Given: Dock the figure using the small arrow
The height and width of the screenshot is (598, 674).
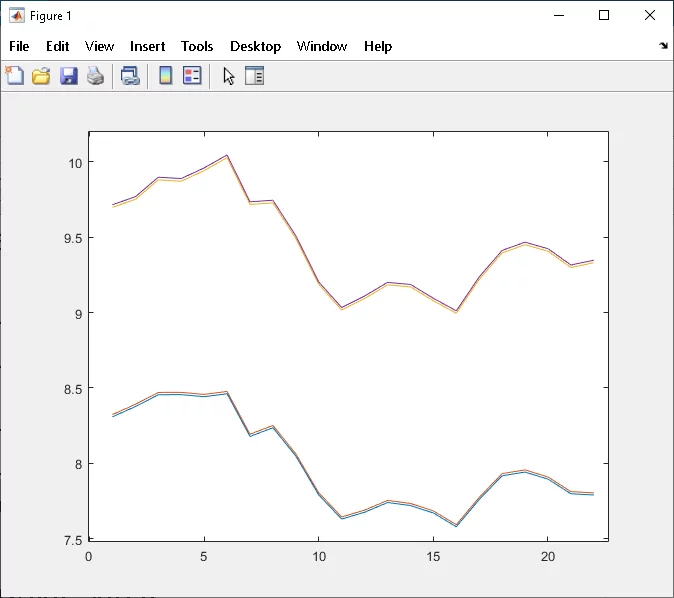Looking at the screenshot, I should coord(664,46).
